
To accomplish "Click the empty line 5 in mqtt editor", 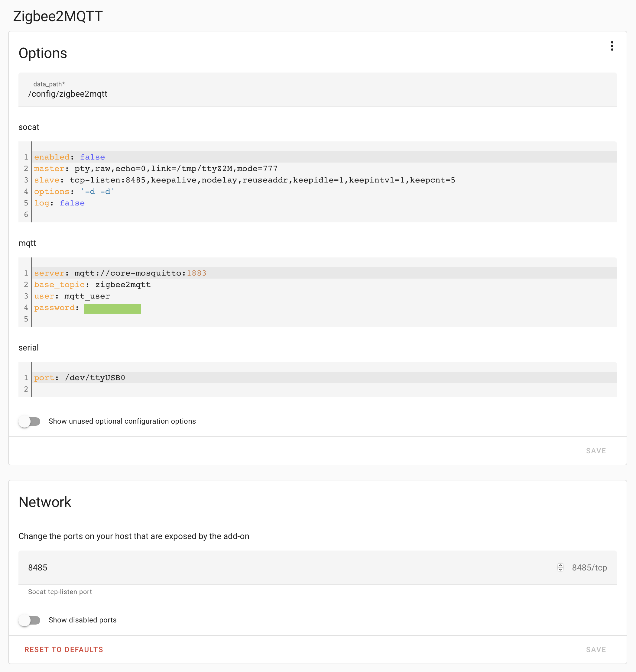I will pyautogui.click(x=325, y=319).
